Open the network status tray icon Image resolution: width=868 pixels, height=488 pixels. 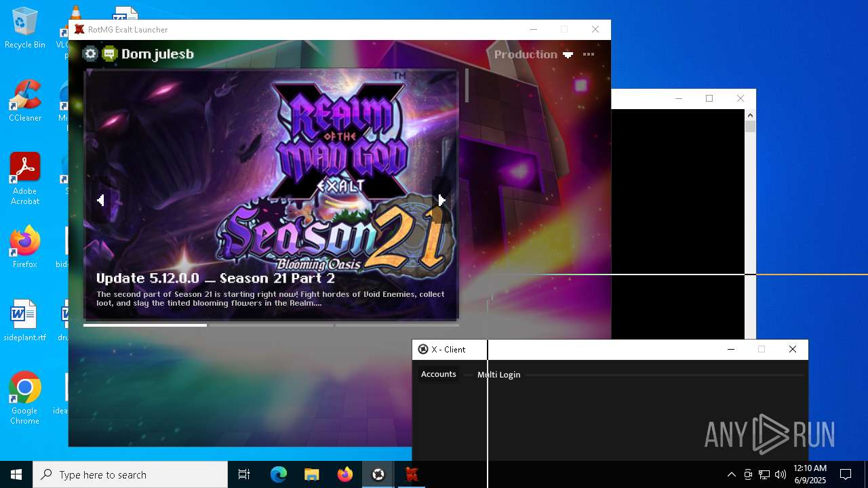point(764,474)
